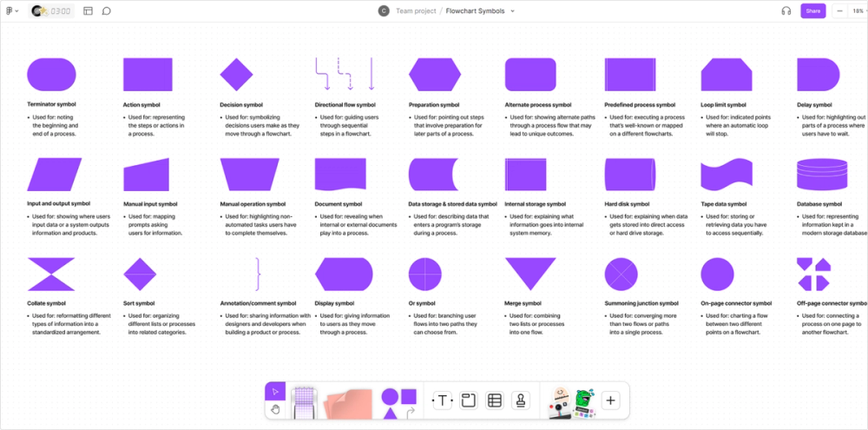Select the Display symbol shape
Image resolution: width=868 pixels, height=430 pixels.
(344, 274)
